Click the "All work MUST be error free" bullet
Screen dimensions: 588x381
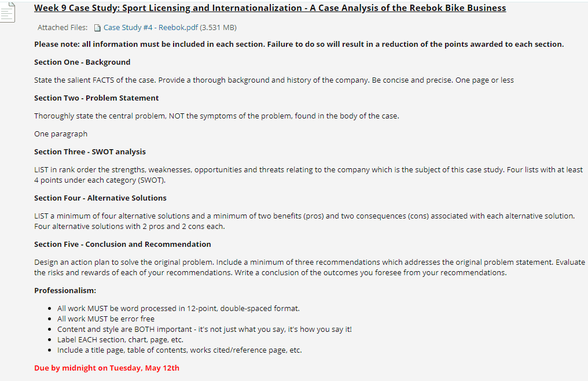(x=106, y=319)
